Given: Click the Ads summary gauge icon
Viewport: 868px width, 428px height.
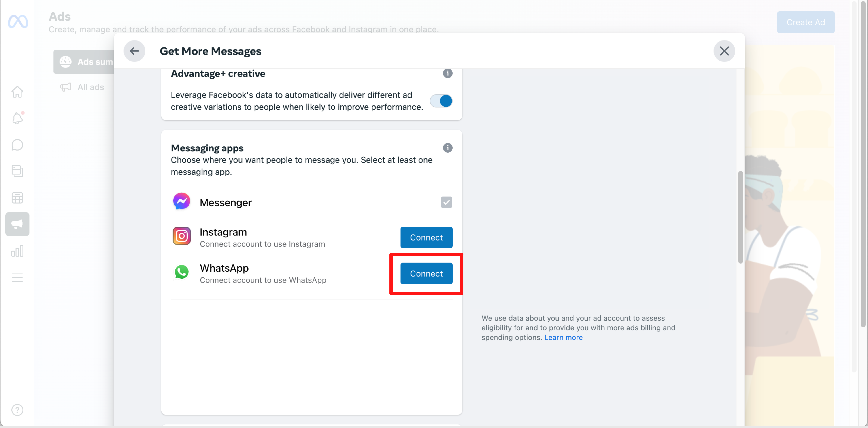Looking at the screenshot, I should pos(65,62).
